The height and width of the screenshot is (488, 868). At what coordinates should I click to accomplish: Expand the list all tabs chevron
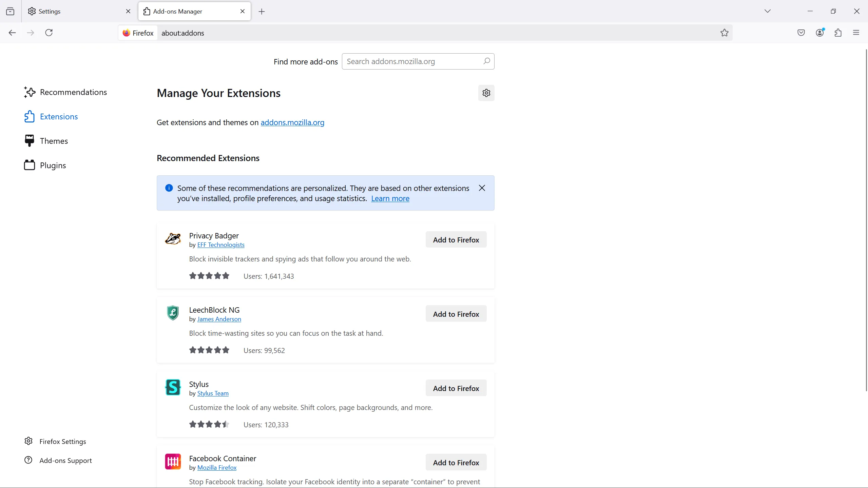768,11
